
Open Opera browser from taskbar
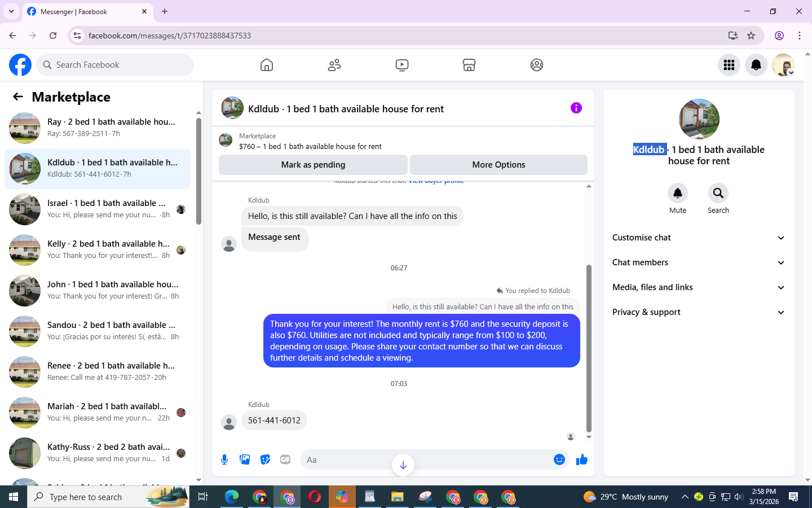point(315,497)
